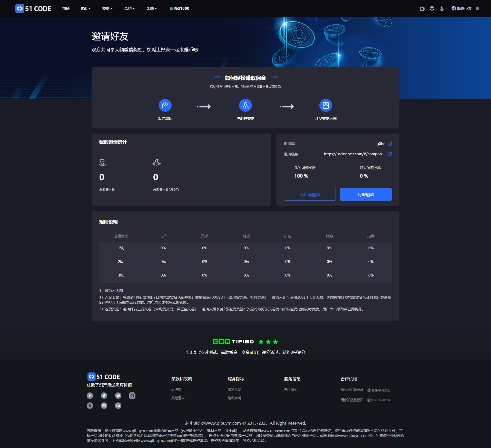Open the notification bell
The width and height of the screenshot is (491, 448).
477,8
